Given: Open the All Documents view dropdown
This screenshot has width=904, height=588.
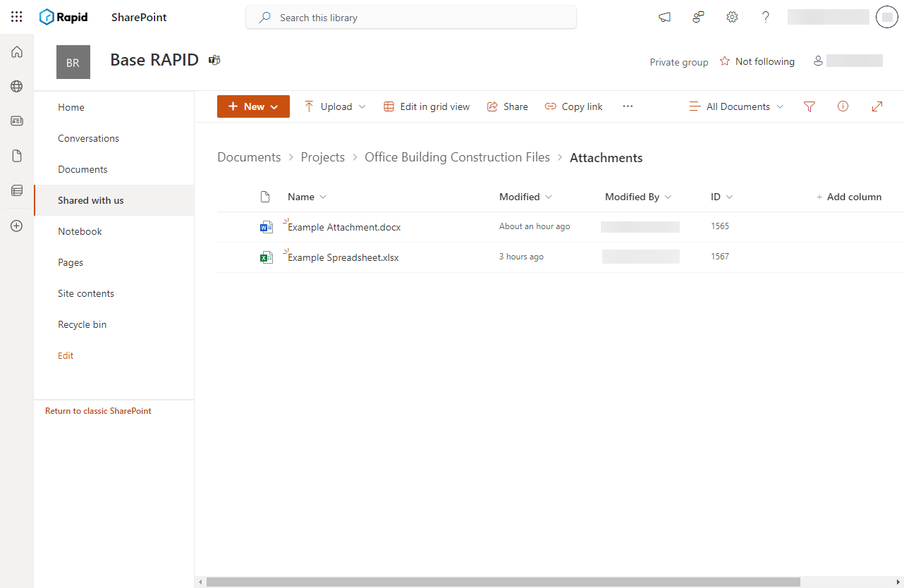Looking at the screenshot, I should pos(735,106).
